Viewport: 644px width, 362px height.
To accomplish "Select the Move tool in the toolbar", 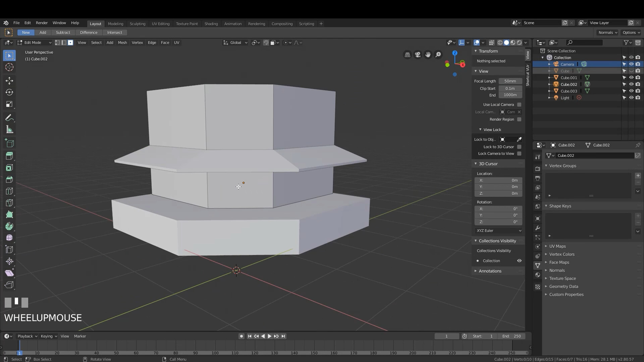I will pos(9,80).
